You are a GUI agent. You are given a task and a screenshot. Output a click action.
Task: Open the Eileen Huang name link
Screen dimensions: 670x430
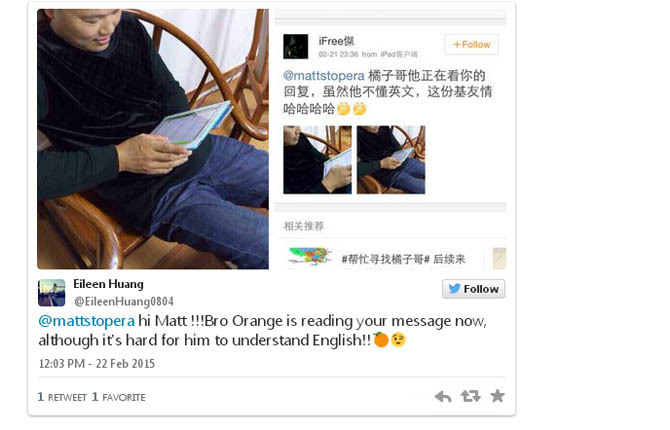tap(108, 284)
